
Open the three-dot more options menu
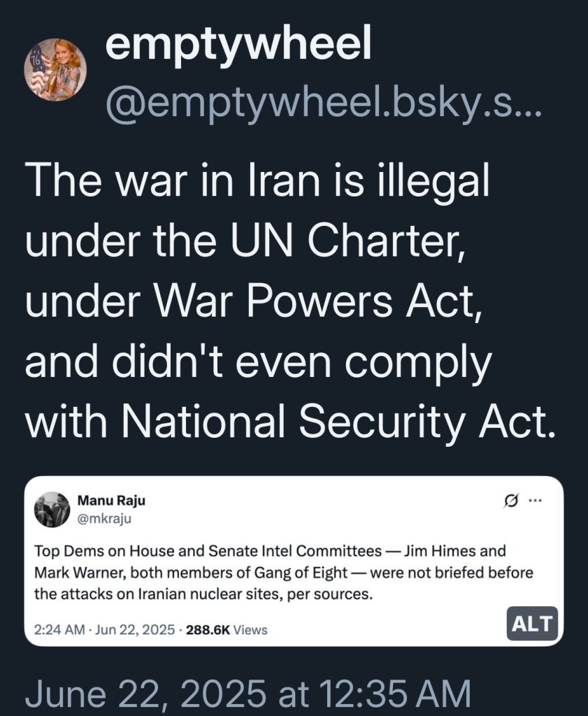[x=535, y=500]
